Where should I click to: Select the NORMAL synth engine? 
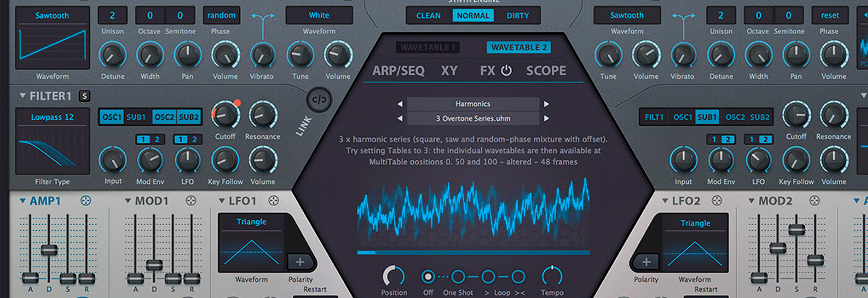pyautogui.click(x=473, y=16)
